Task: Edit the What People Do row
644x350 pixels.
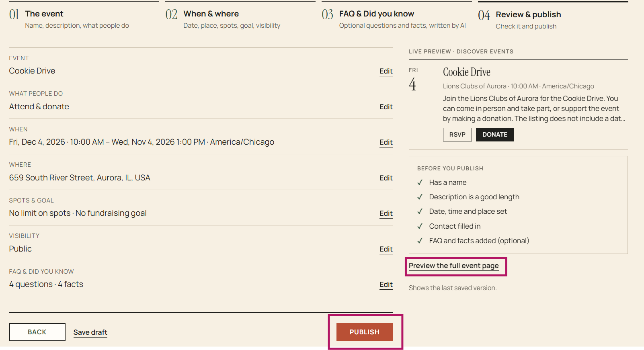Action: click(386, 107)
